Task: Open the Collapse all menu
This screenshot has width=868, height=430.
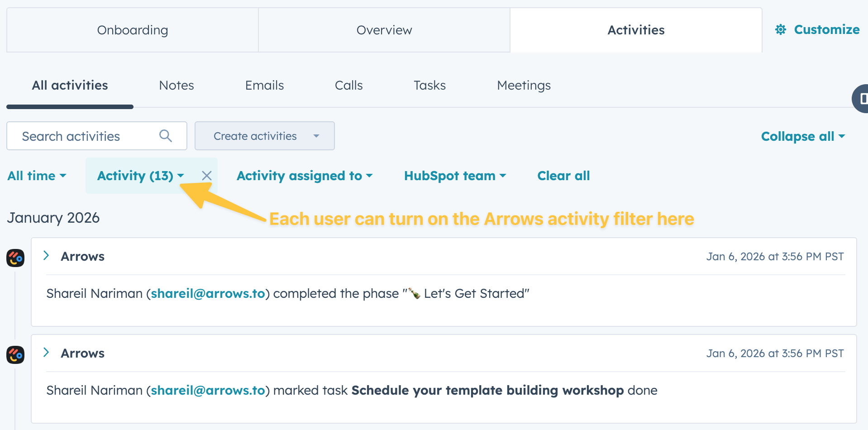Action: click(802, 136)
